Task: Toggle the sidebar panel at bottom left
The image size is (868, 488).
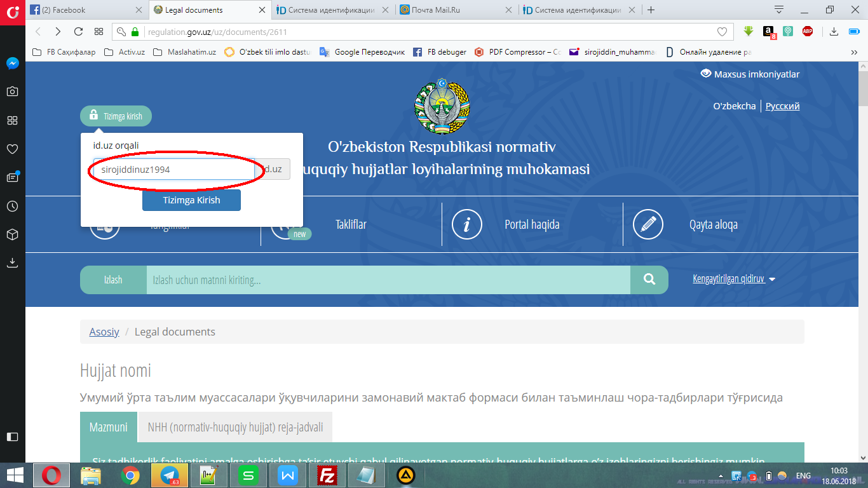Action: tap(12, 437)
